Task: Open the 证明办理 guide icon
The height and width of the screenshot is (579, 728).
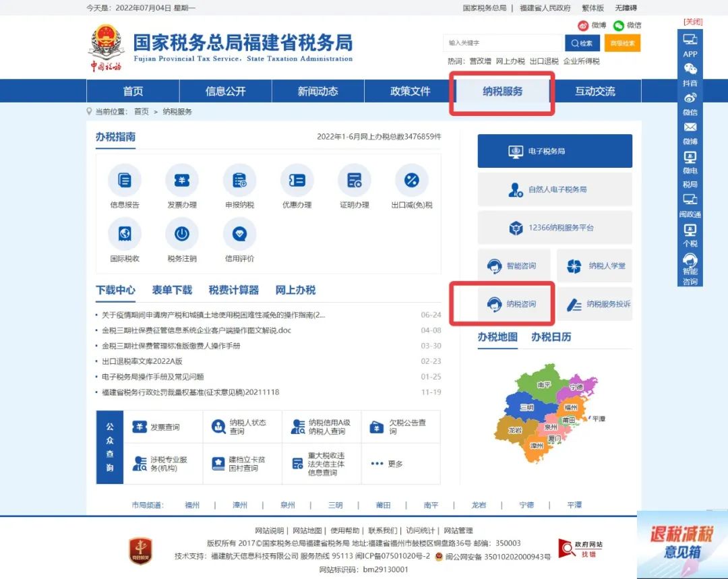Action: click(x=355, y=180)
